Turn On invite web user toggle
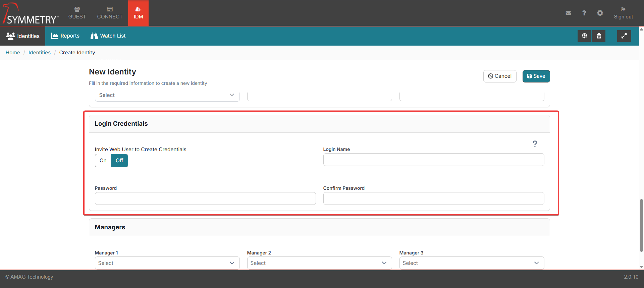The height and width of the screenshot is (288, 644). (x=103, y=161)
